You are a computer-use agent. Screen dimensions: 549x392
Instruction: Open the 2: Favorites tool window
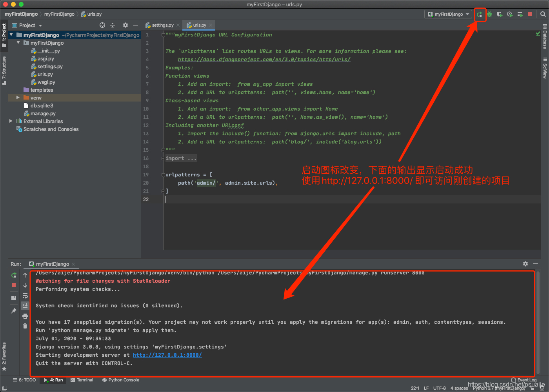pos(4,356)
